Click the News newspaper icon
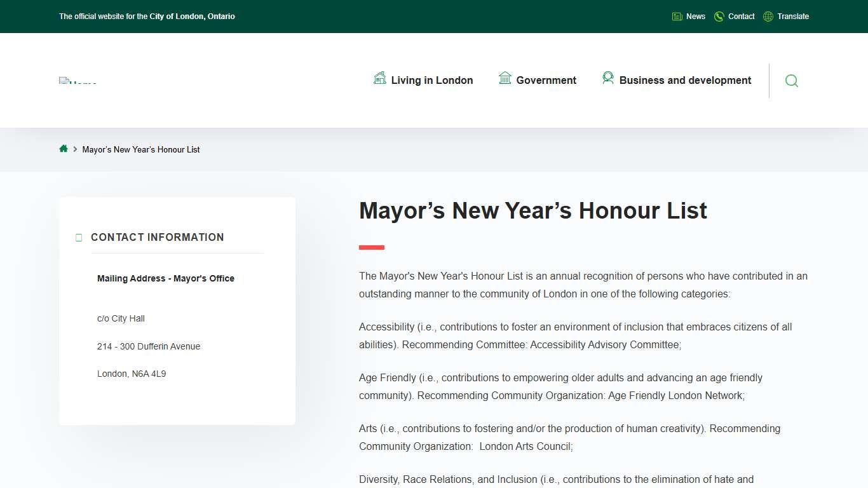The height and width of the screenshot is (488, 868). point(676,16)
